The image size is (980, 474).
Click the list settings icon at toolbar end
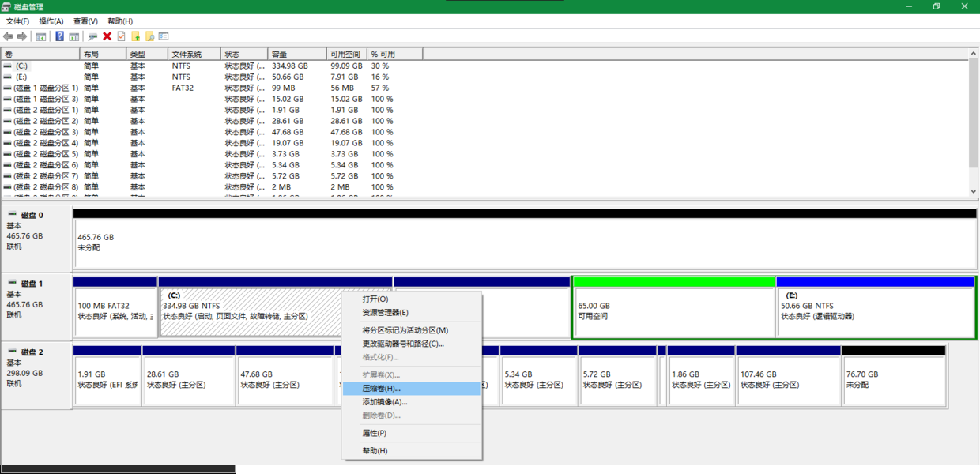[x=163, y=36]
